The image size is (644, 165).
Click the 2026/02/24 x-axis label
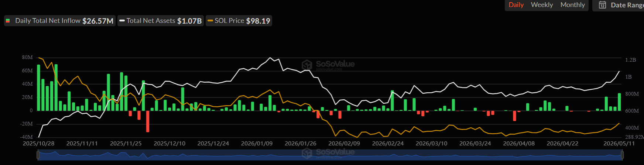388,144
